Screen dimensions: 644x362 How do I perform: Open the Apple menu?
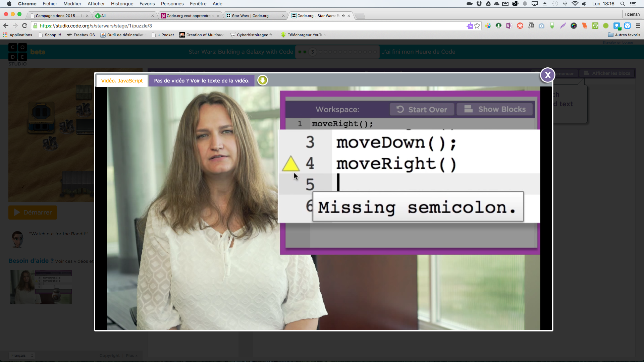point(9,4)
